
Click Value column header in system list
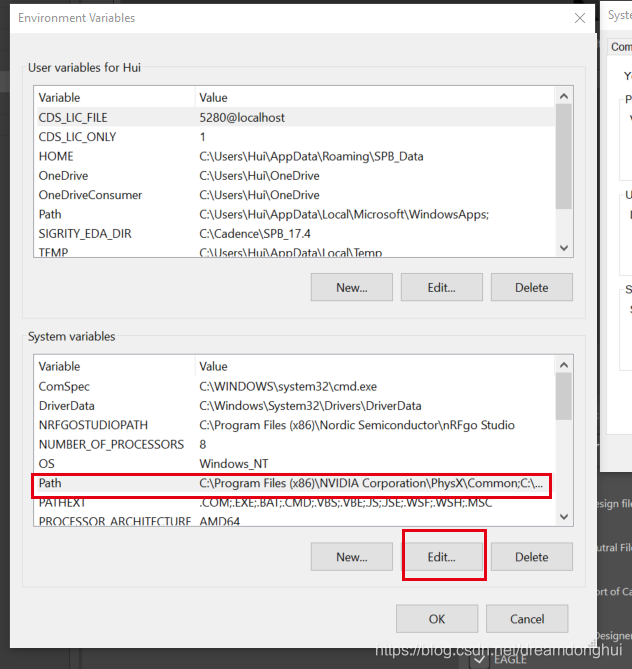[376, 366]
